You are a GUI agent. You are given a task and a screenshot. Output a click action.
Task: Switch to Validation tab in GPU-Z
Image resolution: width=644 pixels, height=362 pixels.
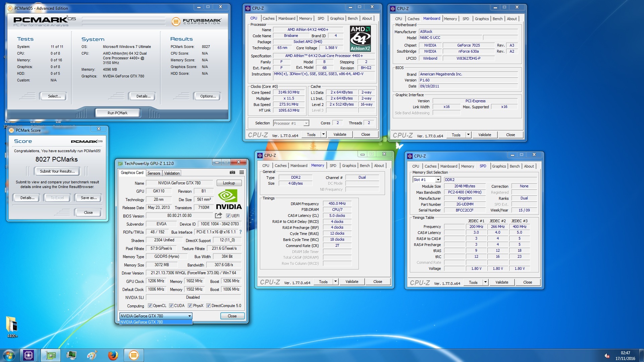(172, 173)
